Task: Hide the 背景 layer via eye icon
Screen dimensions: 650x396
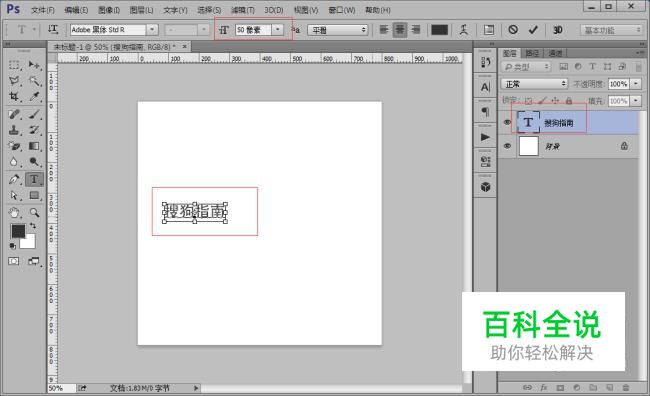Action: coord(507,146)
